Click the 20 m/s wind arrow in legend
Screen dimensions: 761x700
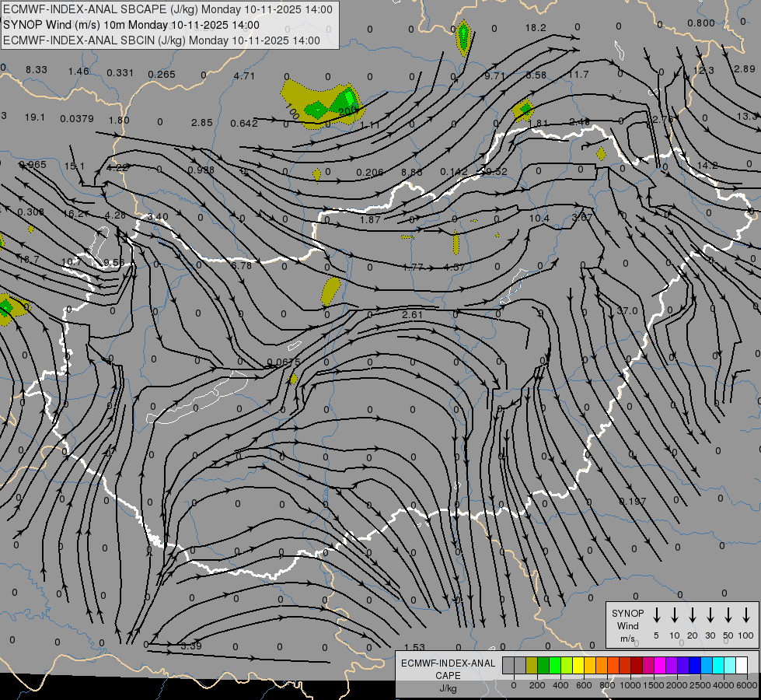(x=693, y=615)
